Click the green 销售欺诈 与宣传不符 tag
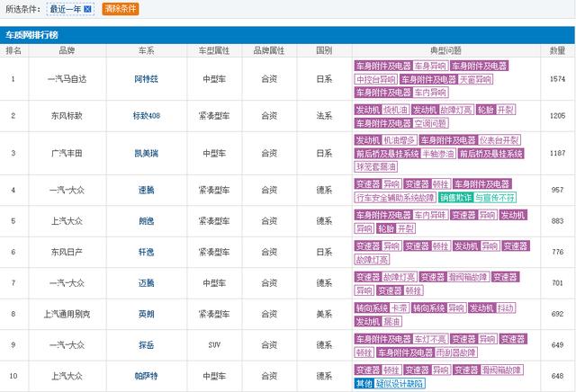This screenshot has height=392, width=576. 477,198
